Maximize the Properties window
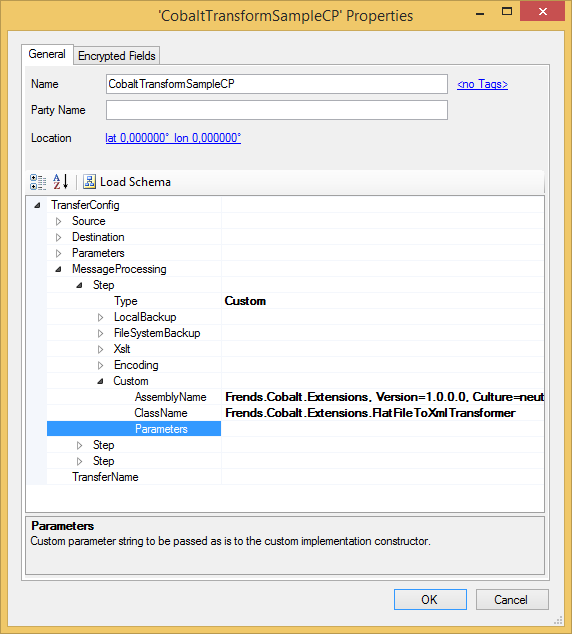Screen dimensions: 572x634 point(507,12)
